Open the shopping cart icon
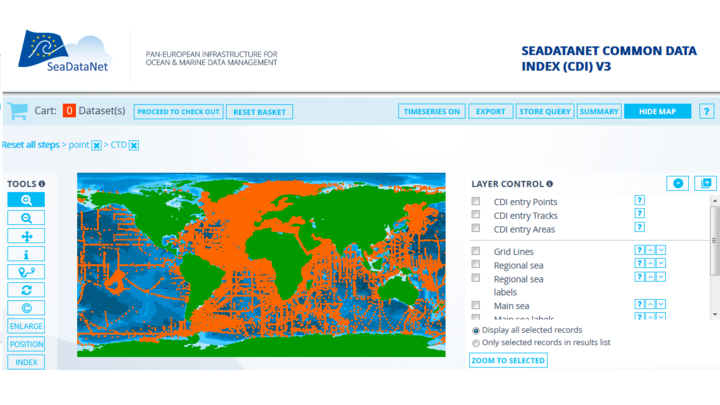The height and width of the screenshot is (405, 720). 18,111
